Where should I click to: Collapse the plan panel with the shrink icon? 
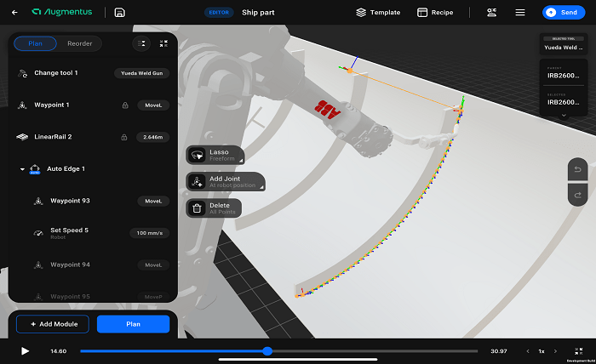point(163,43)
